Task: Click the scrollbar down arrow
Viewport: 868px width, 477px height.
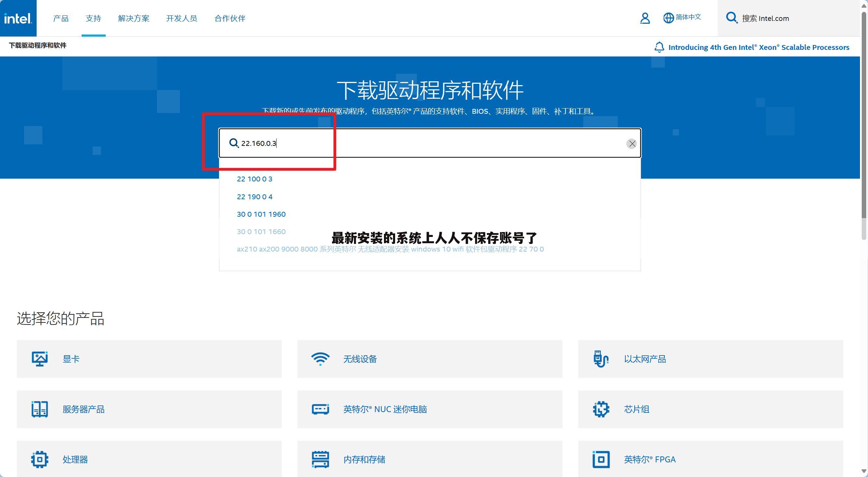Action: [x=864, y=471]
